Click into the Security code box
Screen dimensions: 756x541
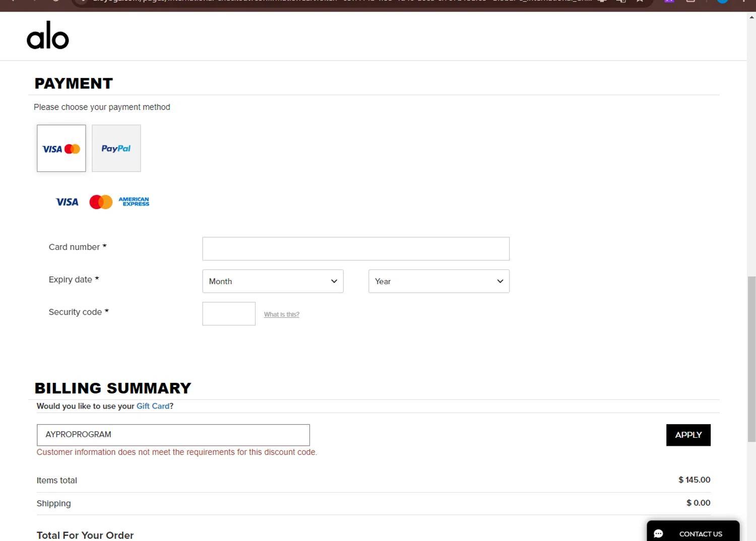point(229,314)
